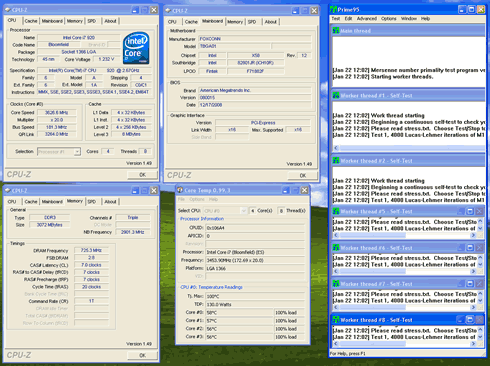The image size is (490, 366).
Task: Switch to Cache tab in Memory window
Action: pos(31,202)
